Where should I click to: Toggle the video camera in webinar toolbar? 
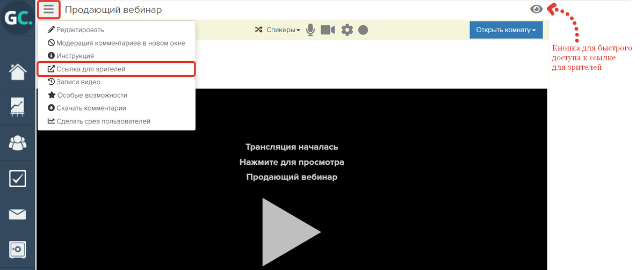tap(328, 30)
